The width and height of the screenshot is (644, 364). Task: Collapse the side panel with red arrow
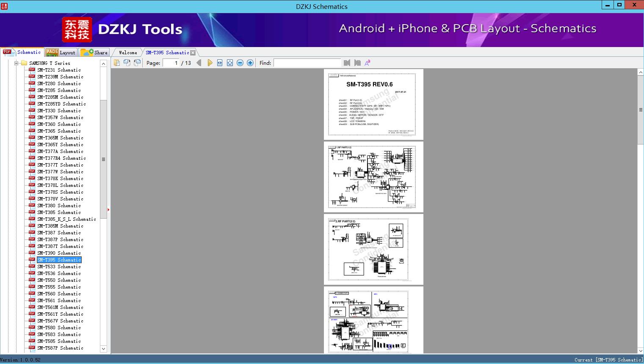coord(108,209)
